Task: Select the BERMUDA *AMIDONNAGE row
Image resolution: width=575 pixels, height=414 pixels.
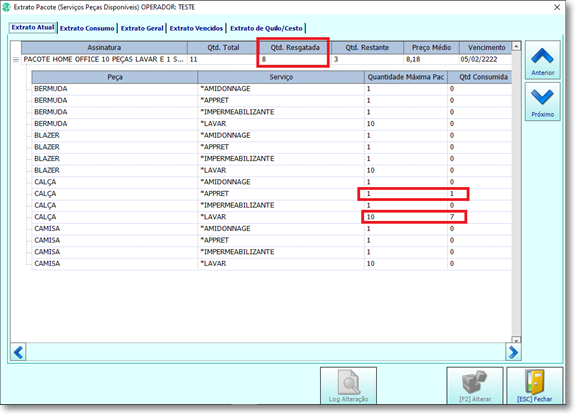Action: coord(271,89)
